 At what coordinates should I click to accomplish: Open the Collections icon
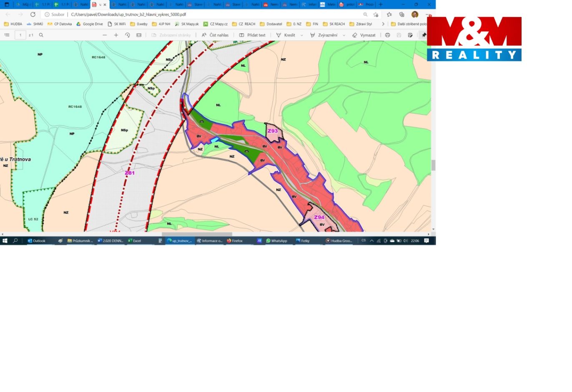pos(401,14)
